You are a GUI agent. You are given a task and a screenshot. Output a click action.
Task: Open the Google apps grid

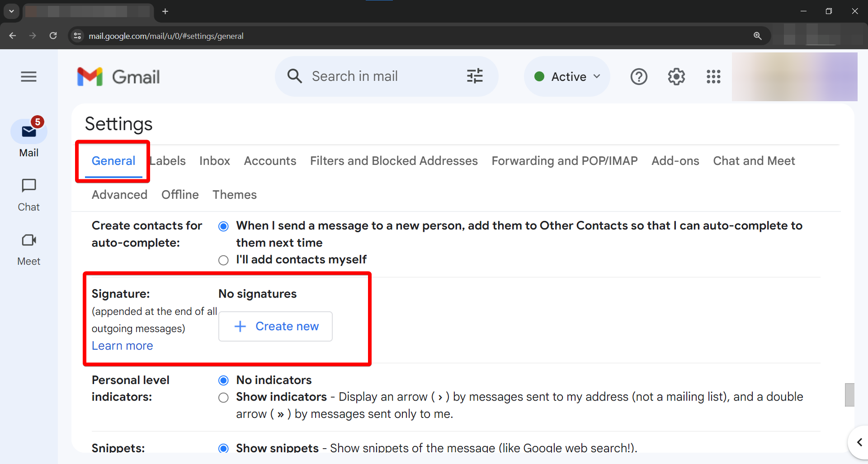[713, 77]
